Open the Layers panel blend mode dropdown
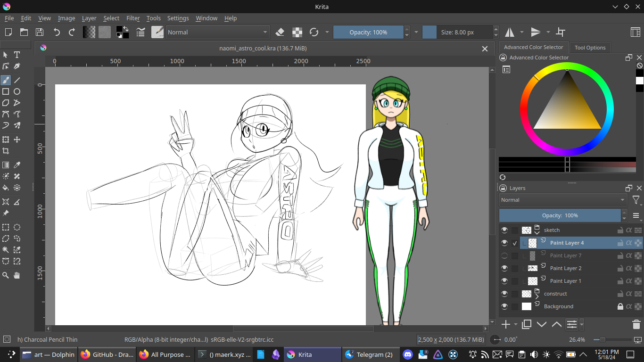The height and width of the screenshot is (362, 644). (563, 200)
